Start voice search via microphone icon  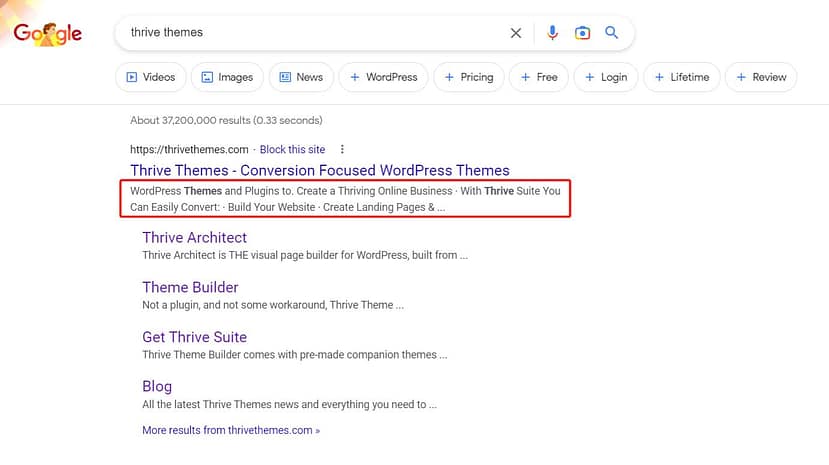[552, 33]
